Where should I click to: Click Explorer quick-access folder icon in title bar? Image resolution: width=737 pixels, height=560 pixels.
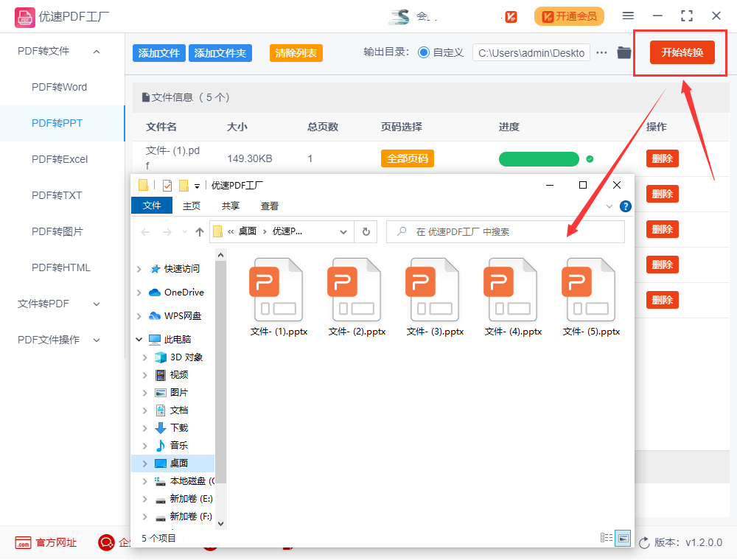pos(144,185)
